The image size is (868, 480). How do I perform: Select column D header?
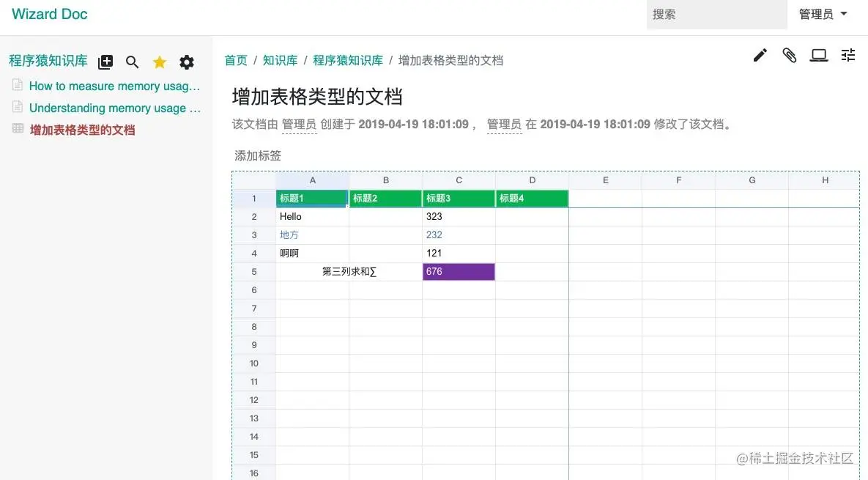point(532,180)
